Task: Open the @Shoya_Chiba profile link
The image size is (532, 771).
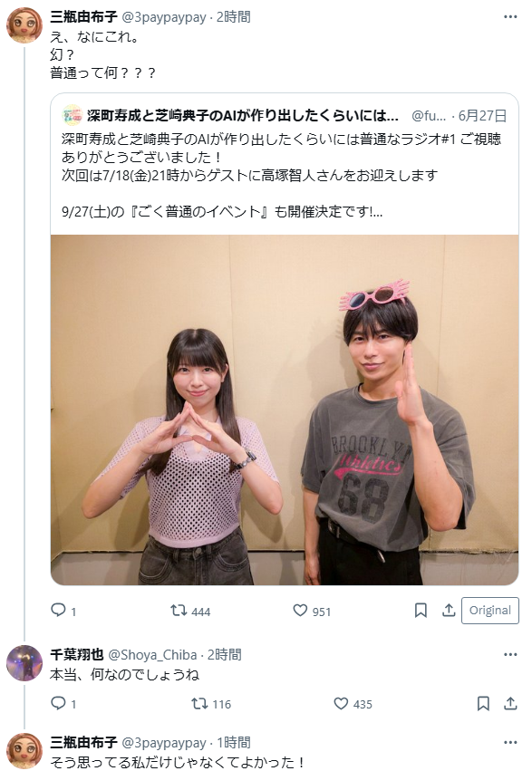Action: (x=152, y=655)
